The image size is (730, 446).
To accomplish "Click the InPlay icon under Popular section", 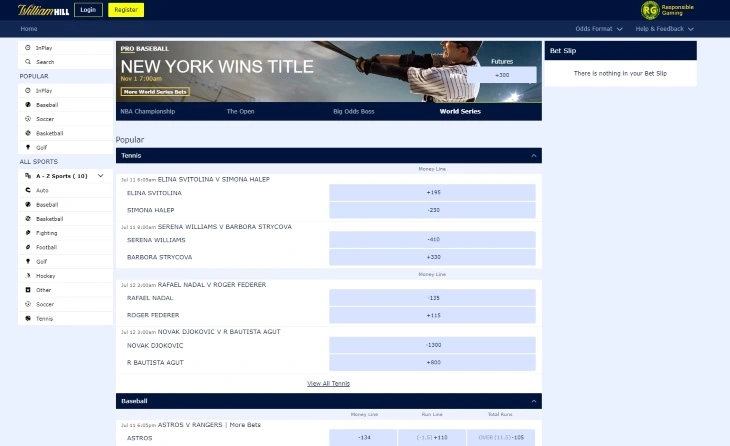I will coord(28,90).
